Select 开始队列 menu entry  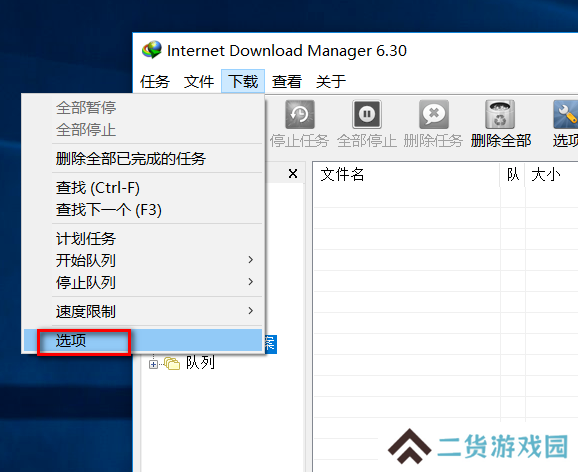tap(143, 260)
